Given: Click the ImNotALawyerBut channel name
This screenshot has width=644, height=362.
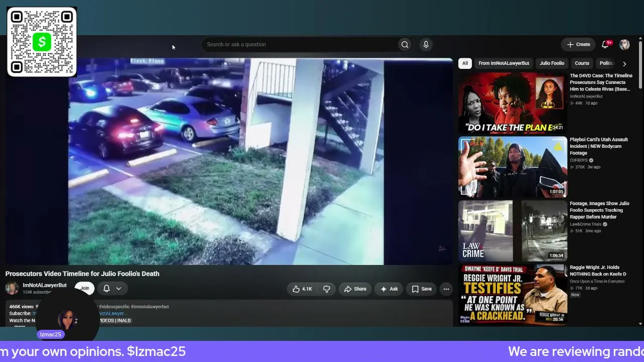Looking at the screenshot, I should pos(44,285).
